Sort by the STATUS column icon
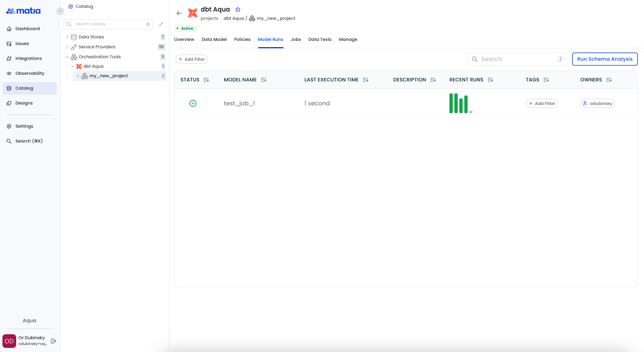Screen dimensions: 644x352 tap(206, 80)
